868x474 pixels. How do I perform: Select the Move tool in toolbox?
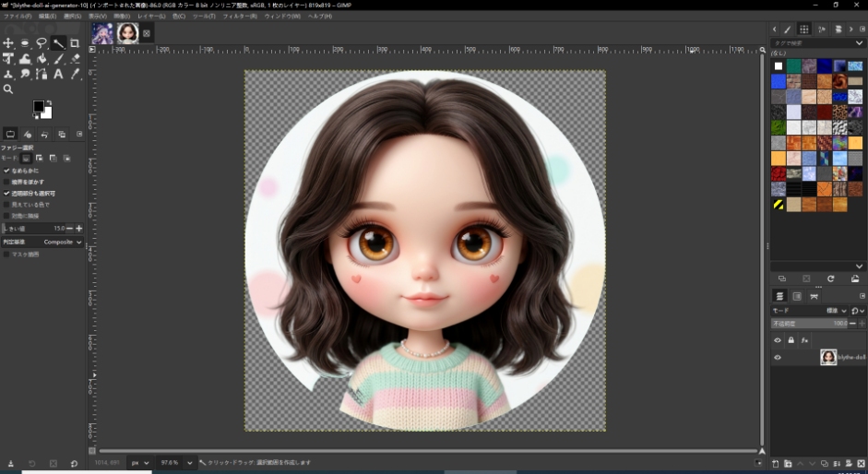pyautogui.click(x=8, y=43)
